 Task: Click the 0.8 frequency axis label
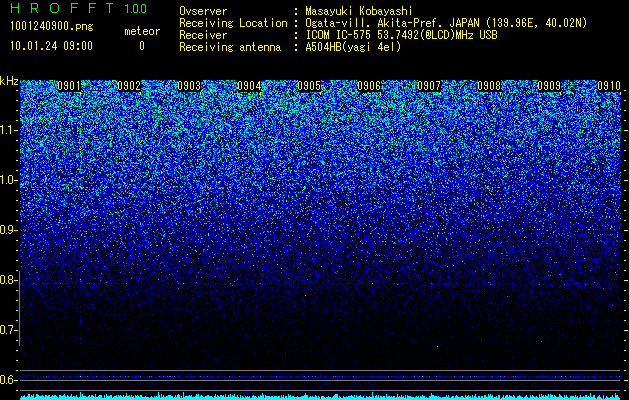pyautogui.click(x=9, y=280)
